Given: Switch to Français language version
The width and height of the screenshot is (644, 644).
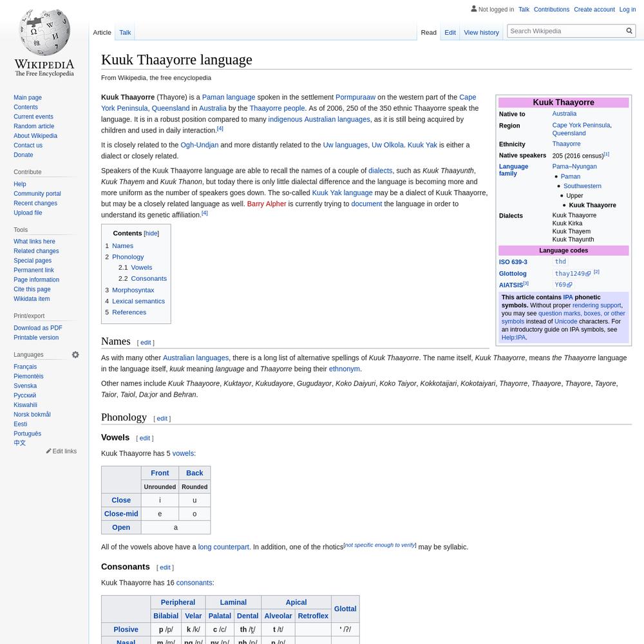Looking at the screenshot, I should 25,367.
